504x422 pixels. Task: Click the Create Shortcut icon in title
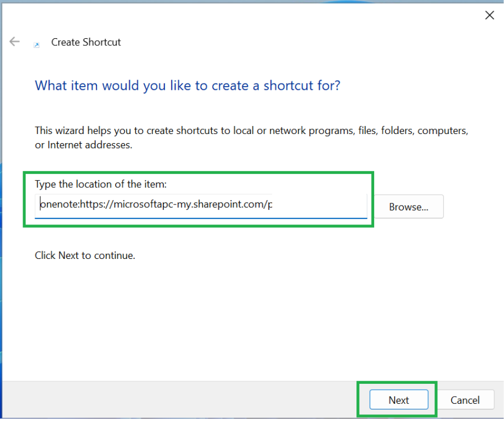[x=37, y=45]
